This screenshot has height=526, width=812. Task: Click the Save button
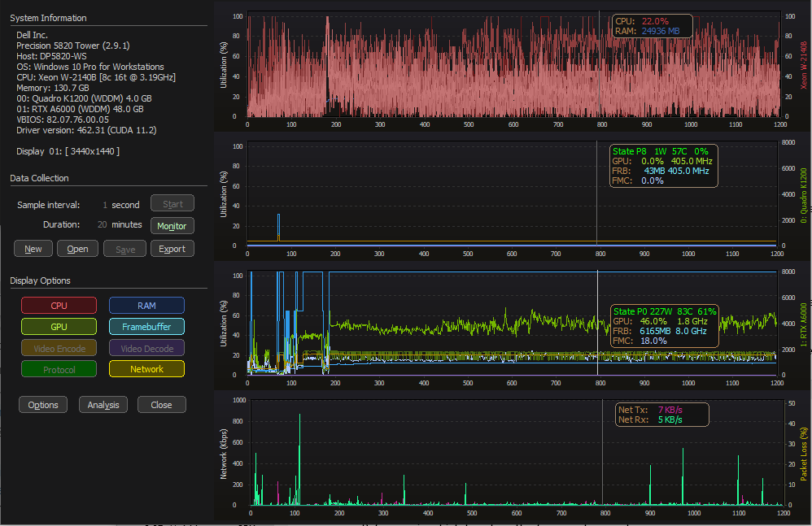124,249
